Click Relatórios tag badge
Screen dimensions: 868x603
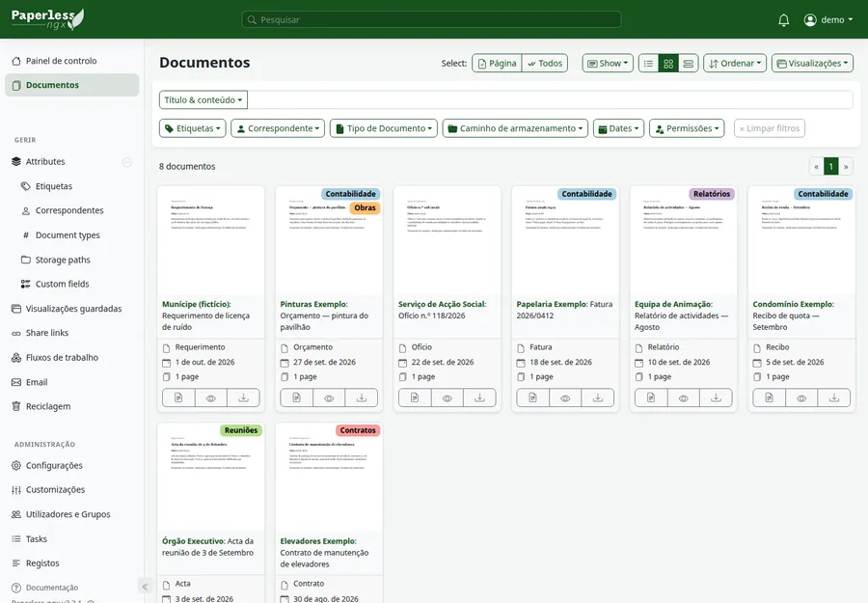[x=712, y=194]
